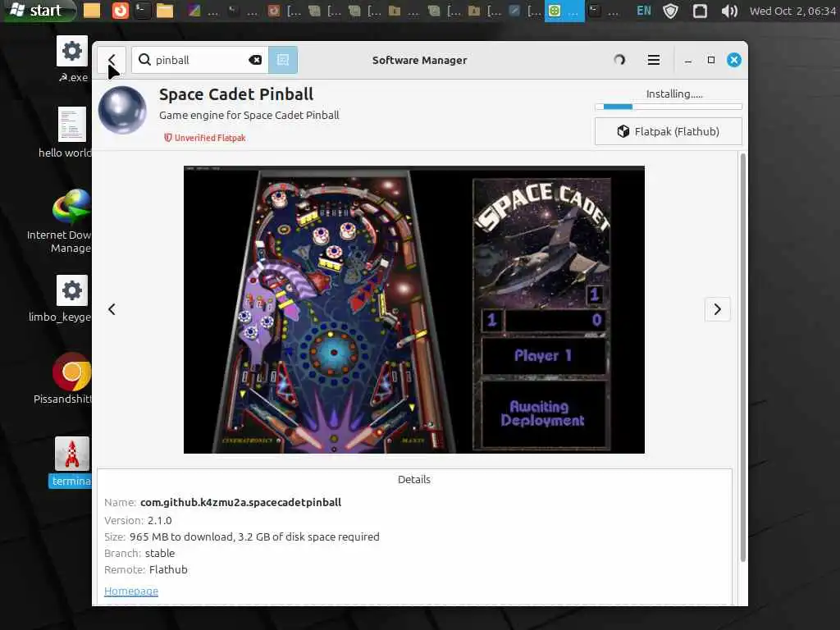The height and width of the screenshot is (630, 840).
Task: Select Internet Download Manager desktop icon
Action: point(64,221)
